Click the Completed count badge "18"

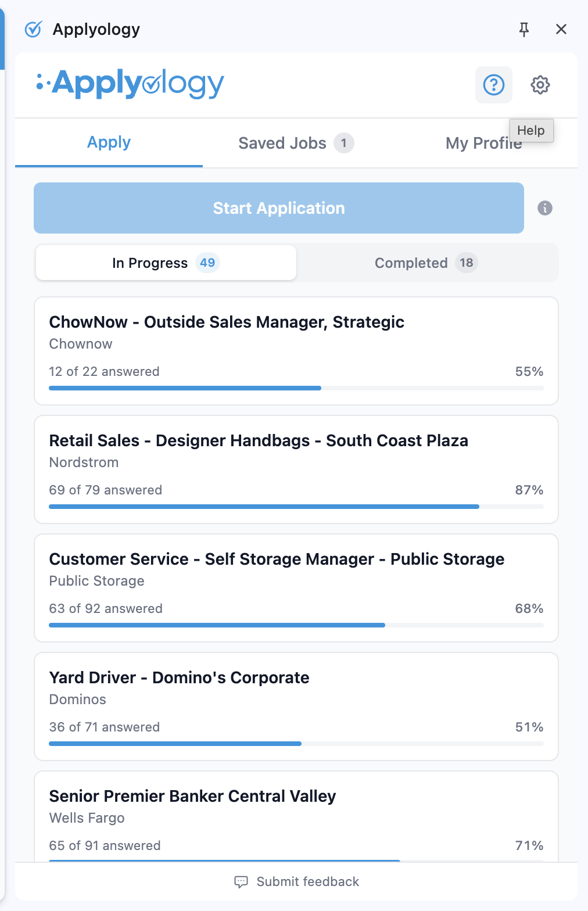click(x=467, y=263)
